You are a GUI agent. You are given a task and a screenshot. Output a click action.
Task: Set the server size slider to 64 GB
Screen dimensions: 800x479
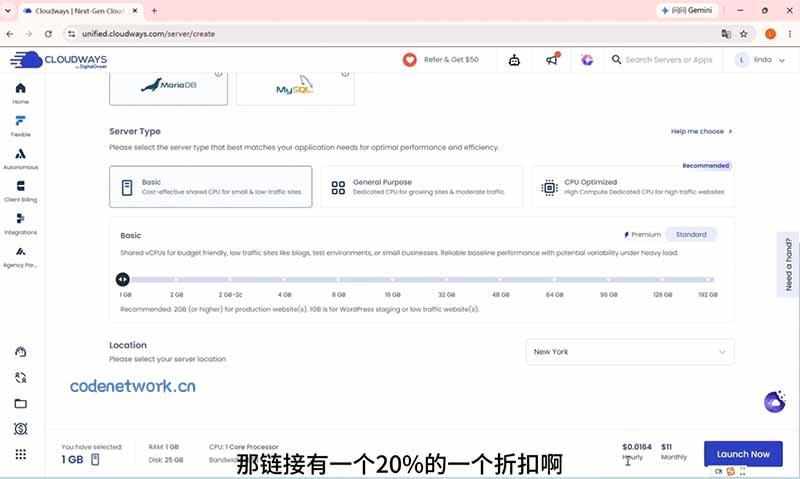(554, 280)
